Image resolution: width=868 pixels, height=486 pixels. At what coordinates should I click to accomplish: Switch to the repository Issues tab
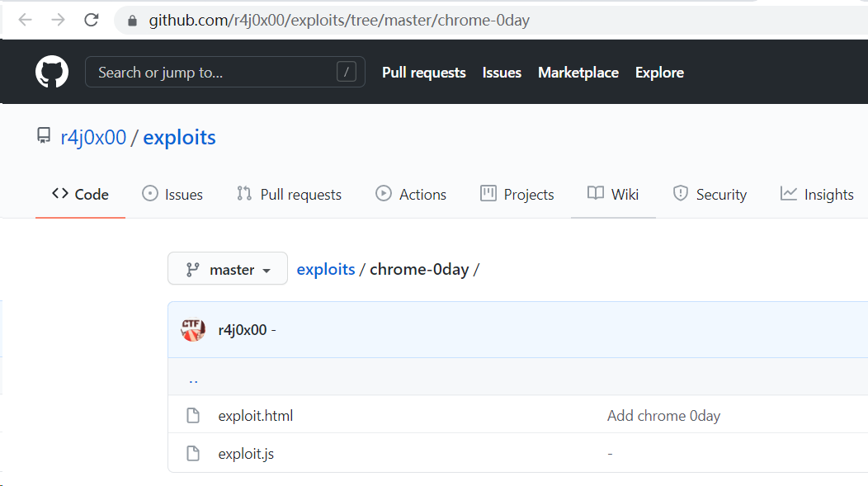pyautogui.click(x=172, y=194)
